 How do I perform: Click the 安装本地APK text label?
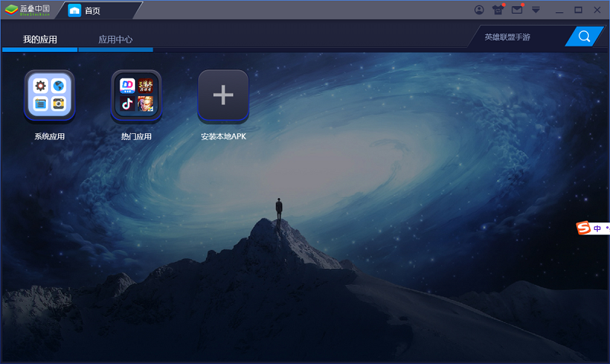point(223,137)
